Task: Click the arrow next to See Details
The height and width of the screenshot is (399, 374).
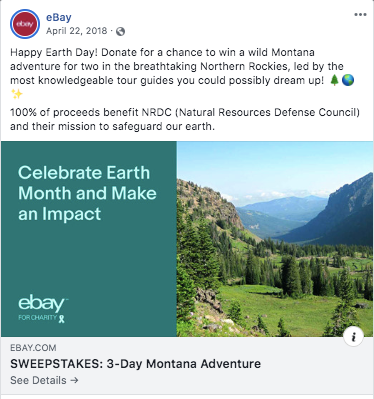Action: tap(74, 380)
